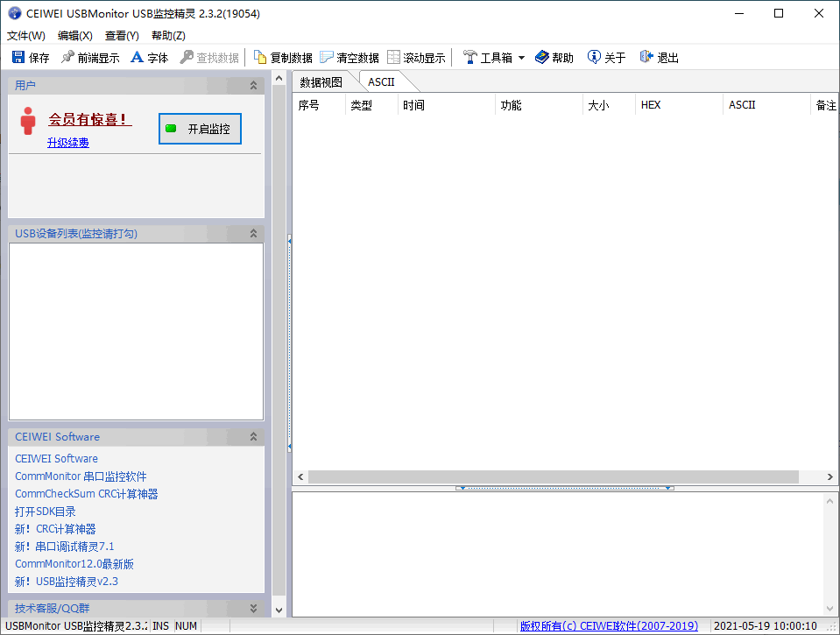Copy data using 复制数据 toolbar icon
840x635 pixels.
[260, 57]
